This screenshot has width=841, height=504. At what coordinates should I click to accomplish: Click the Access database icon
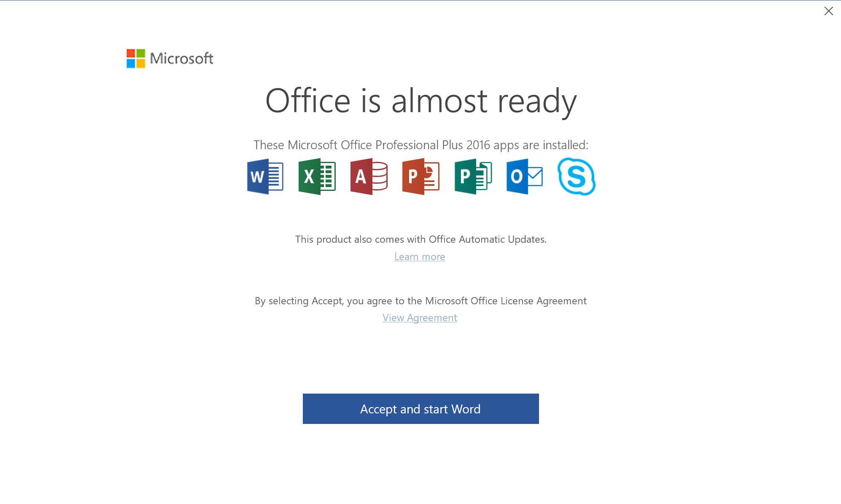(369, 177)
